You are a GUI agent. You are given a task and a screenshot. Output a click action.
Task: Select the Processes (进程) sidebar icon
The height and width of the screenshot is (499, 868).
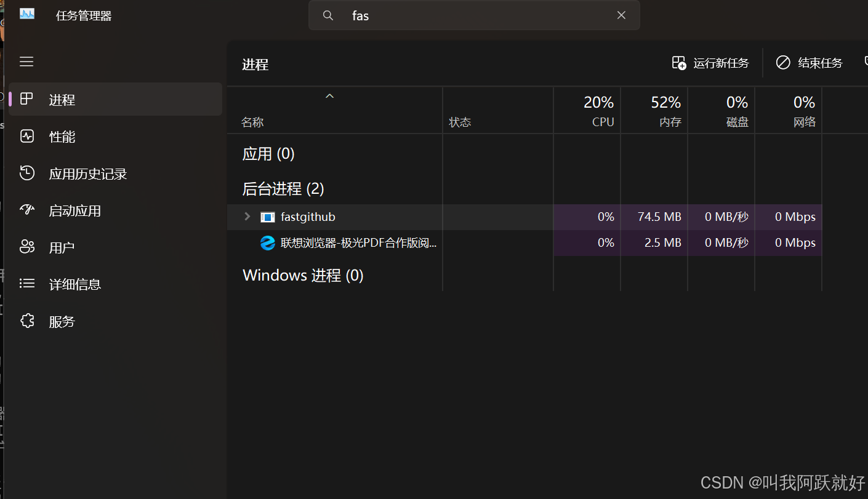27,99
